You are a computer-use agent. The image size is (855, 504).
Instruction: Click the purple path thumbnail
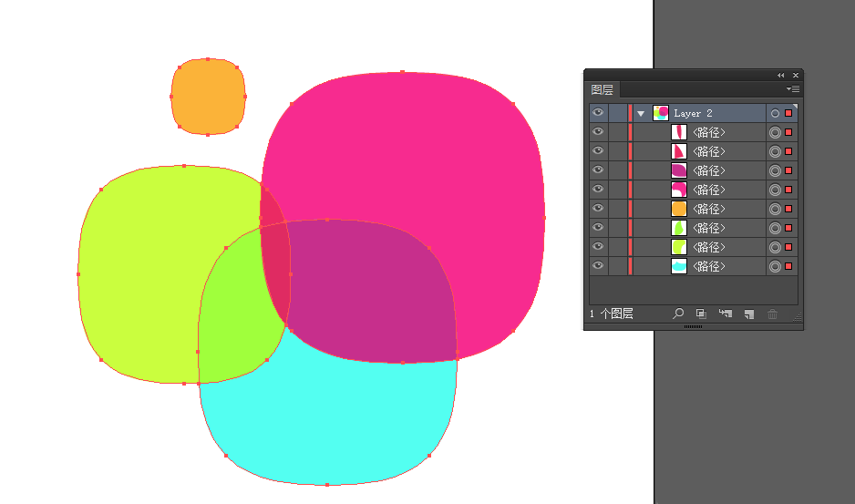tap(679, 170)
